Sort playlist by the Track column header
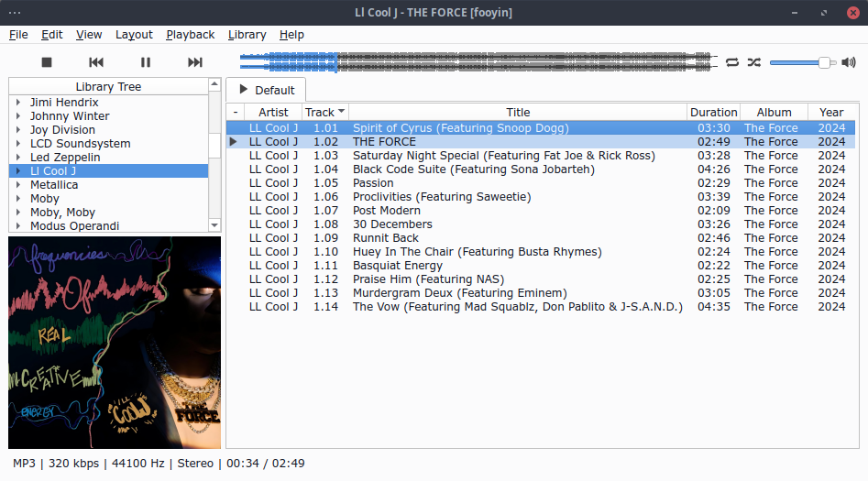The image size is (868, 481). 320,113
